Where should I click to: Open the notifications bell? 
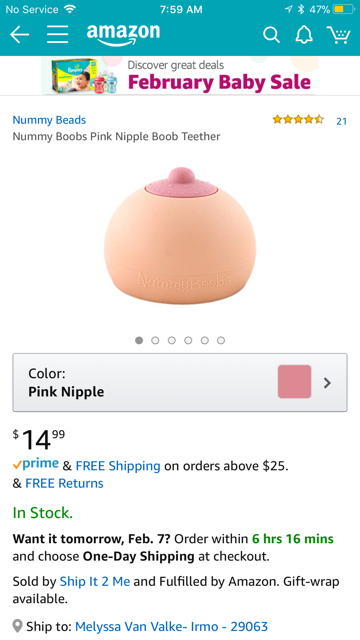304,35
